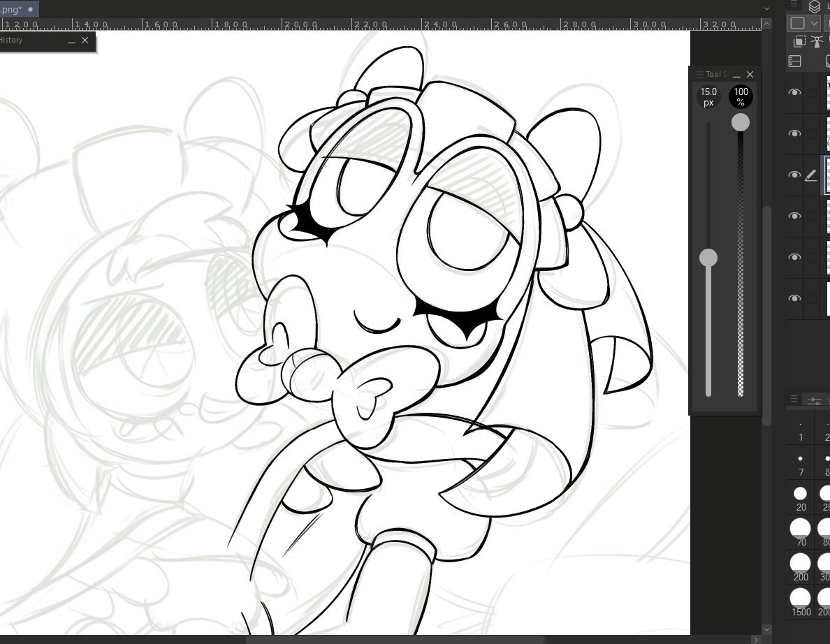Image resolution: width=830 pixels, height=644 pixels.
Task: Select brush size 70 preset
Action: 801,533
